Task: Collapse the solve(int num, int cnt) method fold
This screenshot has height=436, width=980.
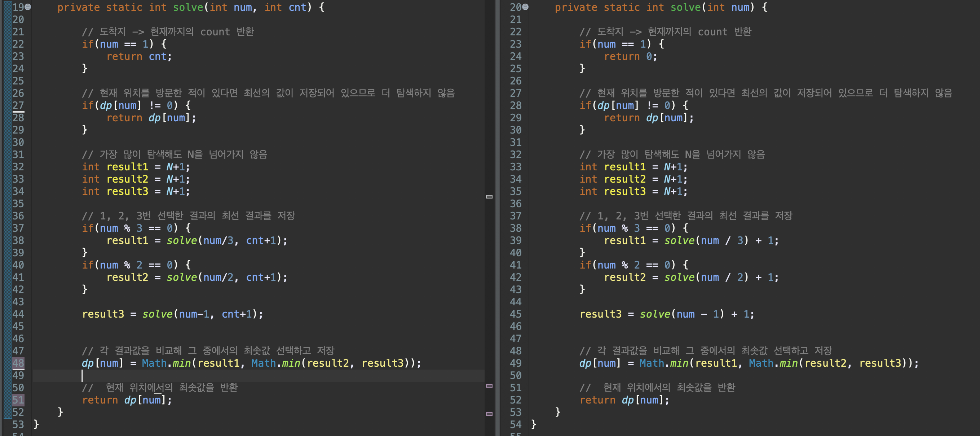Action: [x=28, y=7]
